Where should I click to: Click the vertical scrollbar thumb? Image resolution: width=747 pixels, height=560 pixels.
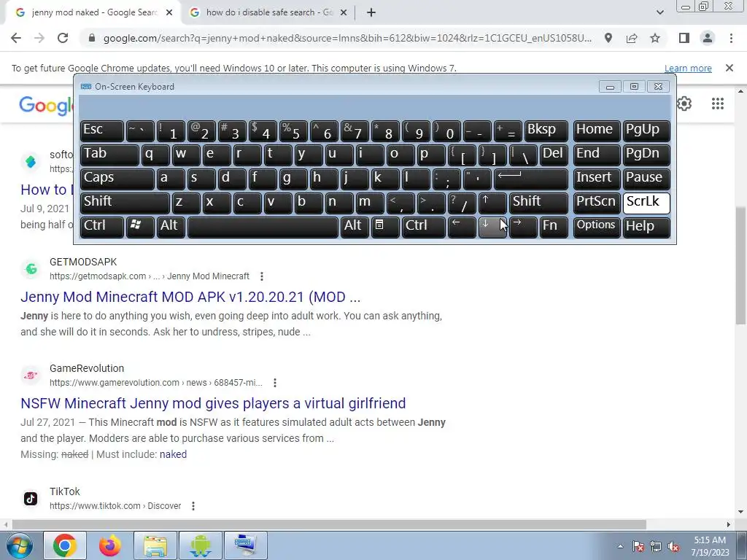click(x=741, y=265)
